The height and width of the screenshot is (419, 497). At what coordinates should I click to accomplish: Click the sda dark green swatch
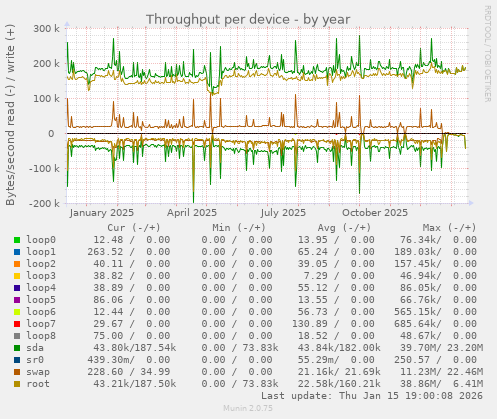point(17,348)
